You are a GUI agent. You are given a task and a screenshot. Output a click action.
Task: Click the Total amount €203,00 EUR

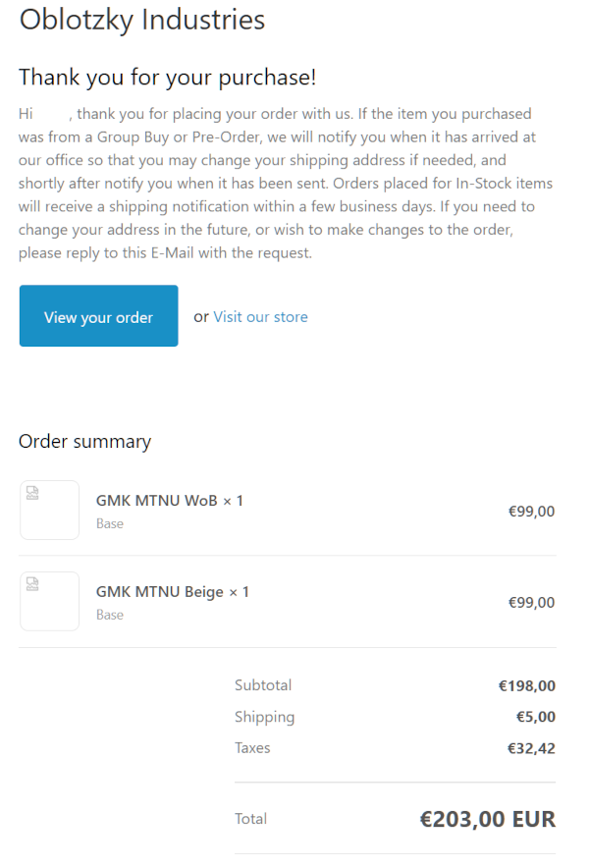(x=488, y=819)
